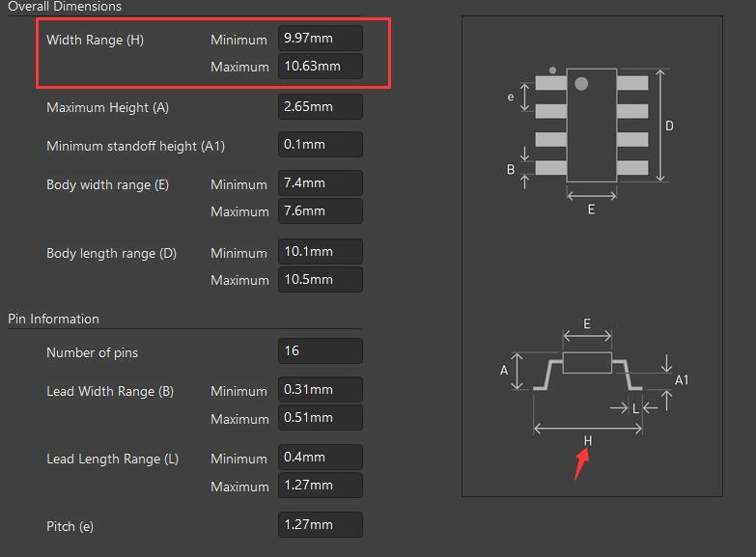Click the top-view package diagram body
The height and width of the screenshot is (557, 756).
coord(592,125)
